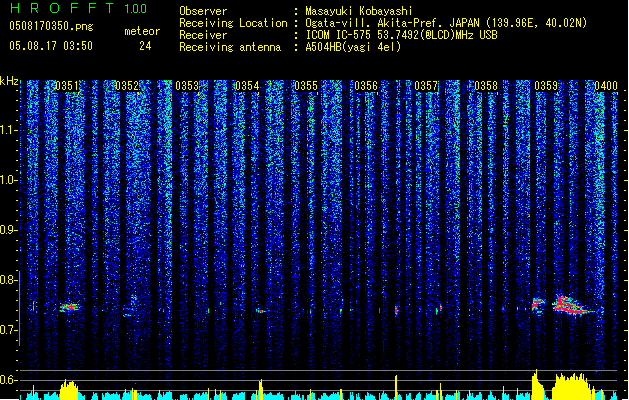Click the large long-duration echo after 0359
The width and height of the screenshot is (629, 400).
572,305
